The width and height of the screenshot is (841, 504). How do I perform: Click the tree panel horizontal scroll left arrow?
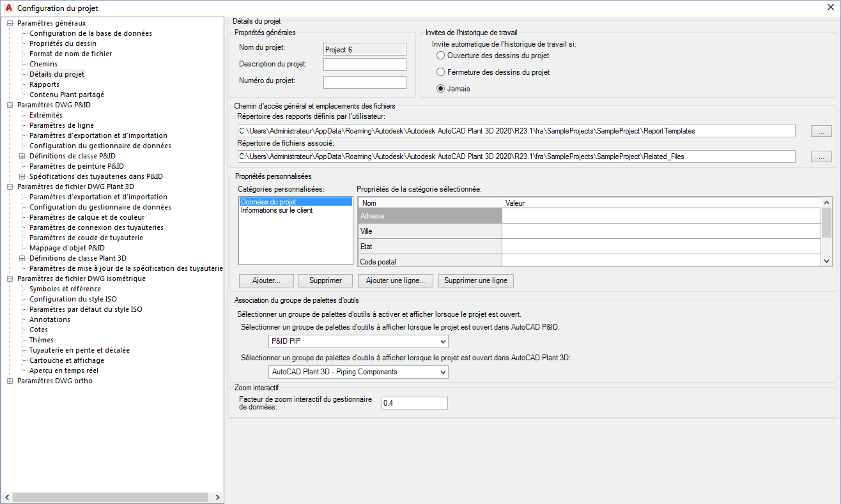7,498
